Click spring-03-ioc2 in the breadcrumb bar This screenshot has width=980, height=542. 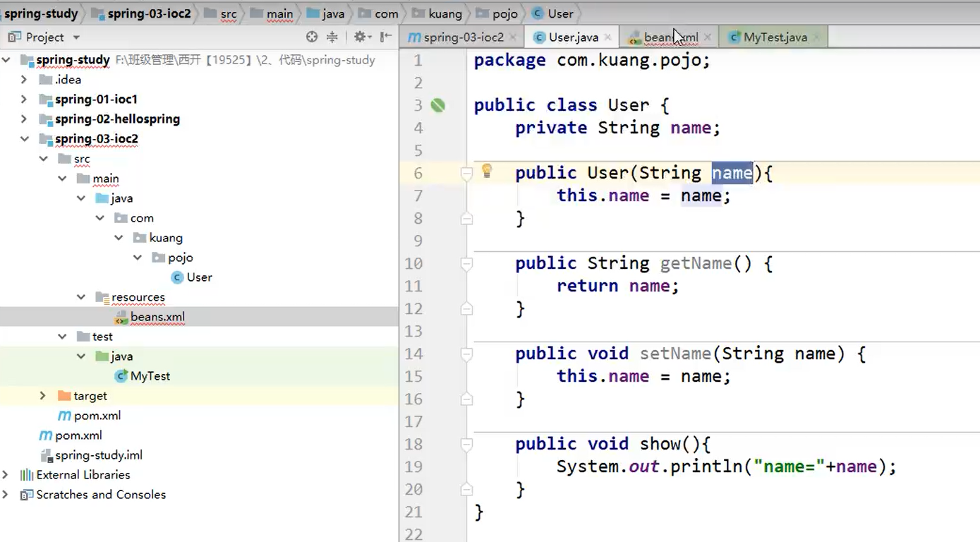(x=142, y=13)
